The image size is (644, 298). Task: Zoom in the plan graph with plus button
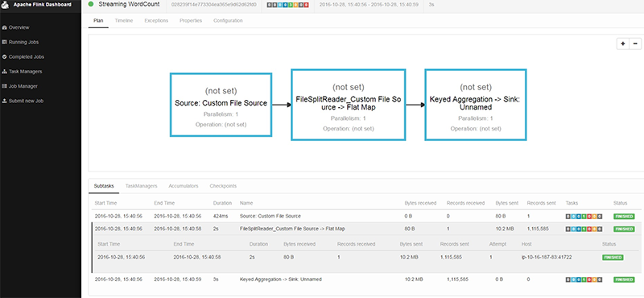coord(622,43)
